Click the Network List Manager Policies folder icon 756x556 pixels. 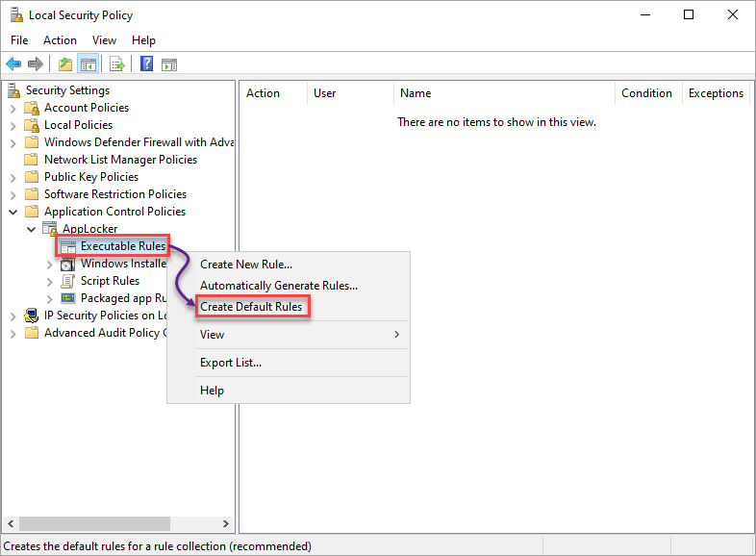pyautogui.click(x=31, y=160)
